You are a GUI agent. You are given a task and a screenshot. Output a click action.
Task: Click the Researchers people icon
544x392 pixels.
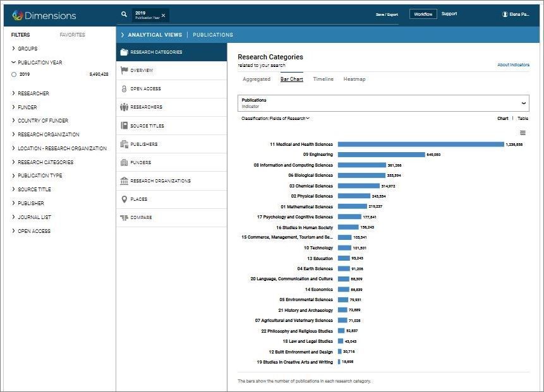pyautogui.click(x=124, y=107)
